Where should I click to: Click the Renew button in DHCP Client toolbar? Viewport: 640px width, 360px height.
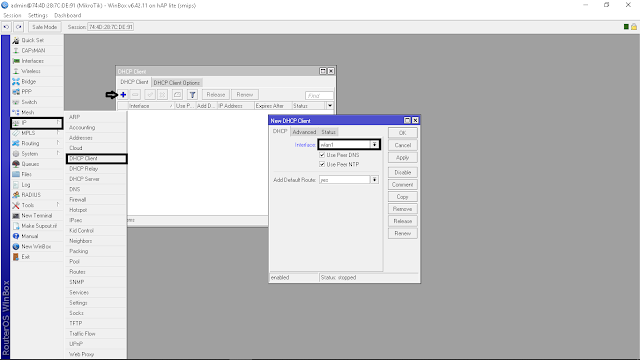point(245,95)
